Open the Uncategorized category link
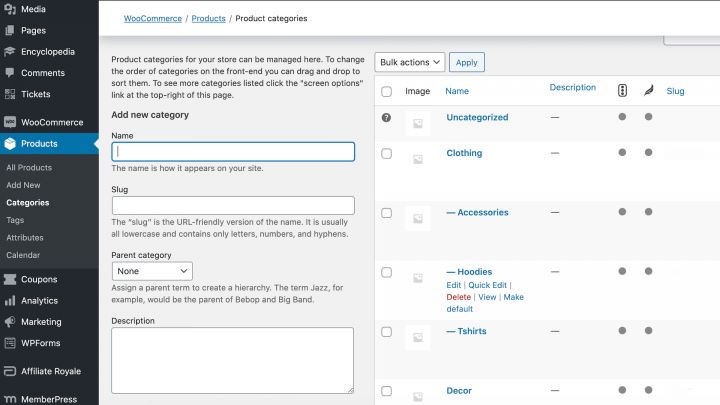720x405 pixels. (477, 117)
